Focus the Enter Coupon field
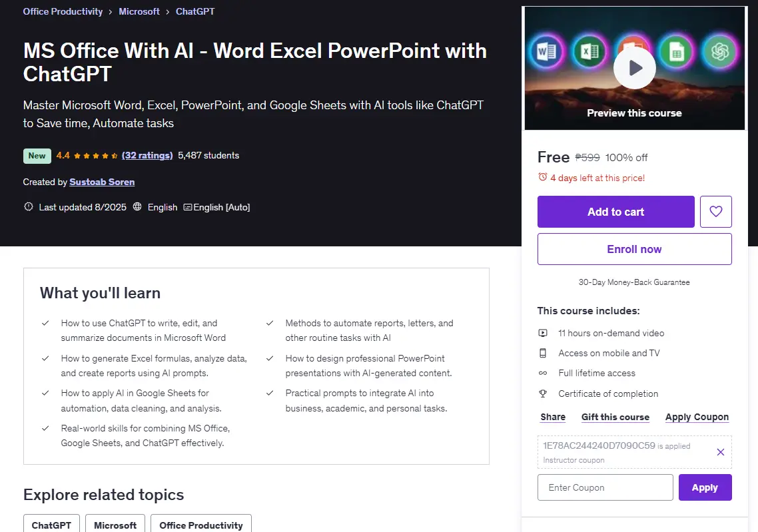The height and width of the screenshot is (532, 758). tap(605, 487)
